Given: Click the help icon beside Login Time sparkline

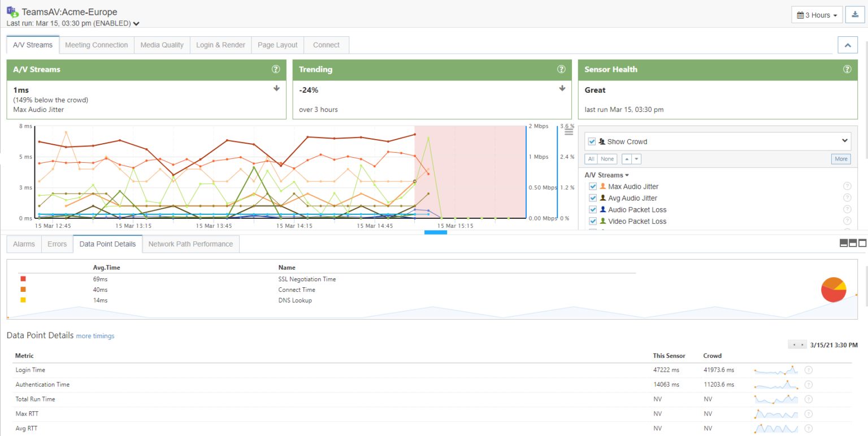Looking at the screenshot, I should tap(808, 370).
